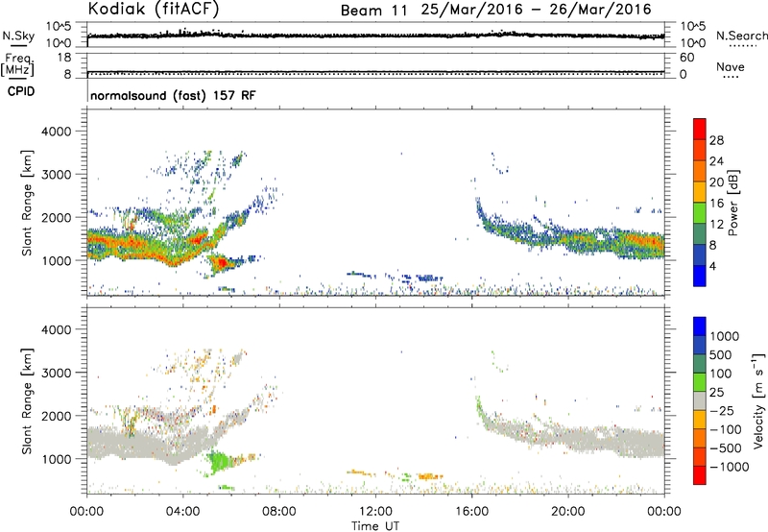The width and height of the screenshot is (768, 532).
Task: Click the gray segment of velocity color bar
Action: click(x=700, y=400)
